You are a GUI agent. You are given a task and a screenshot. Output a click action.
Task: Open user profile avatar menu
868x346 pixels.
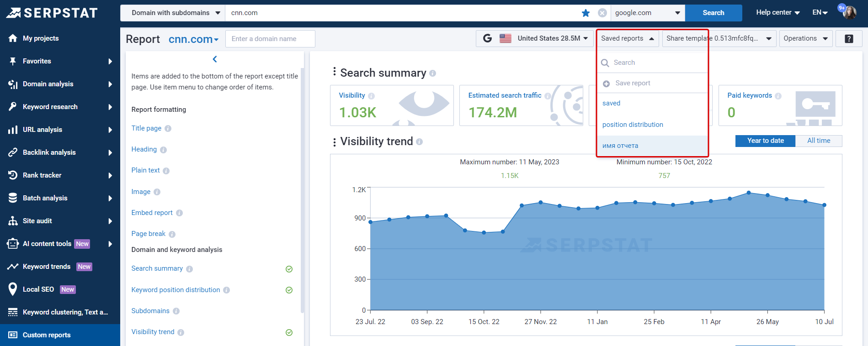coord(850,12)
